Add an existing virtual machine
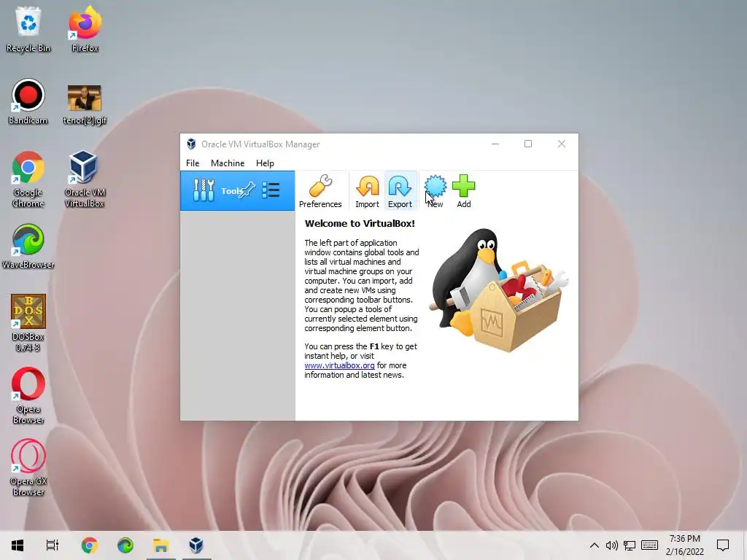Viewport: 747px width, 560px height. [463, 191]
